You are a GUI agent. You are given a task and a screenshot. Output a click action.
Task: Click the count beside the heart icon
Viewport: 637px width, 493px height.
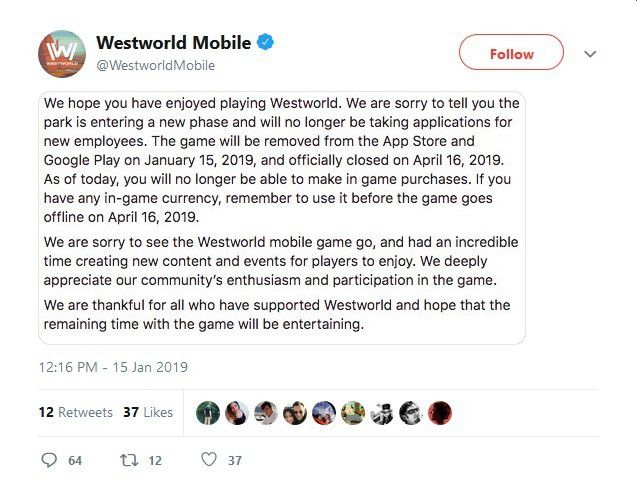coord(235,461)
